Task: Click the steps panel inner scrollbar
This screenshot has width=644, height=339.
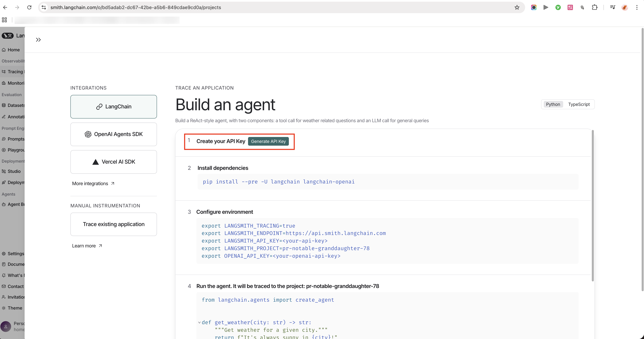Action: (x=592, y=206)
